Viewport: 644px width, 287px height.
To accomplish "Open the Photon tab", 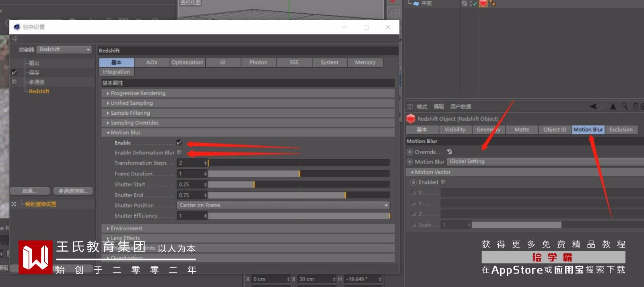I will pos(258,62).
